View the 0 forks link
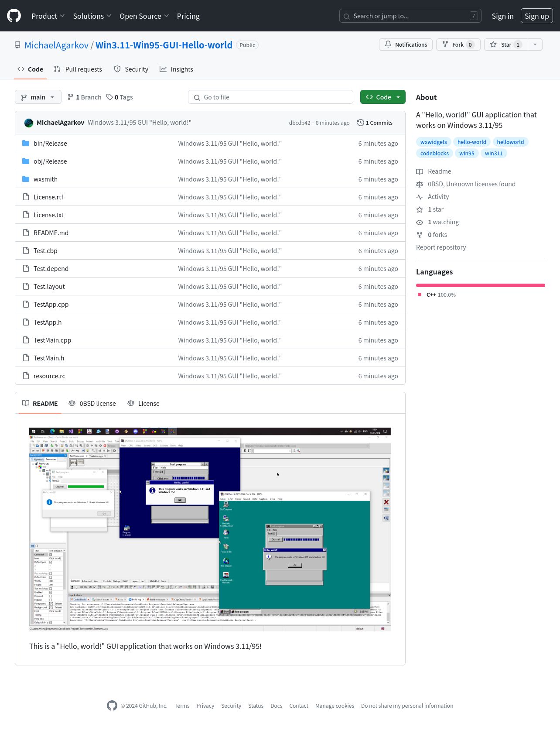Screen dimensions: 560x730 click(x=432, y=235)
